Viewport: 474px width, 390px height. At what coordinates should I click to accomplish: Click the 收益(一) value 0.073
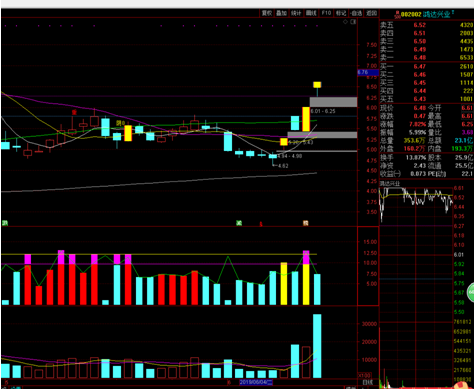(x=418, y=173)
